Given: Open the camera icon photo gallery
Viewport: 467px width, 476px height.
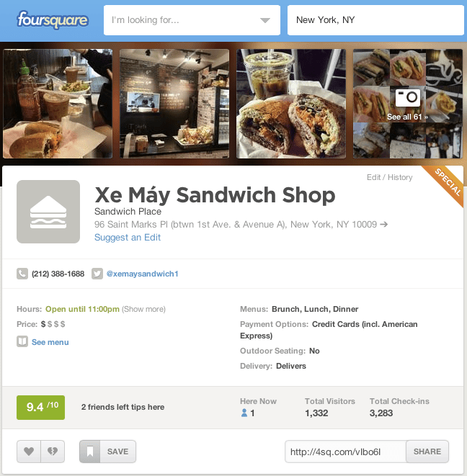Looking at the screenshot, I should click(408, 98).
